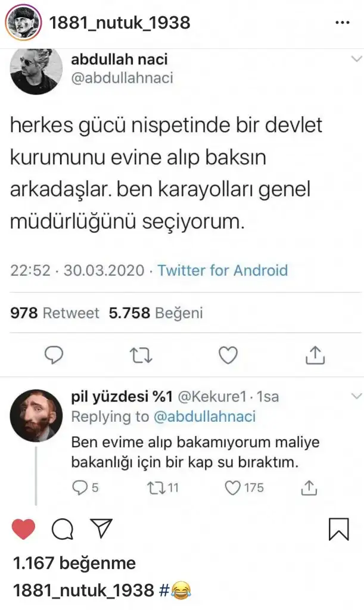View the 1.167 beğenme likes list

[74, 563]
